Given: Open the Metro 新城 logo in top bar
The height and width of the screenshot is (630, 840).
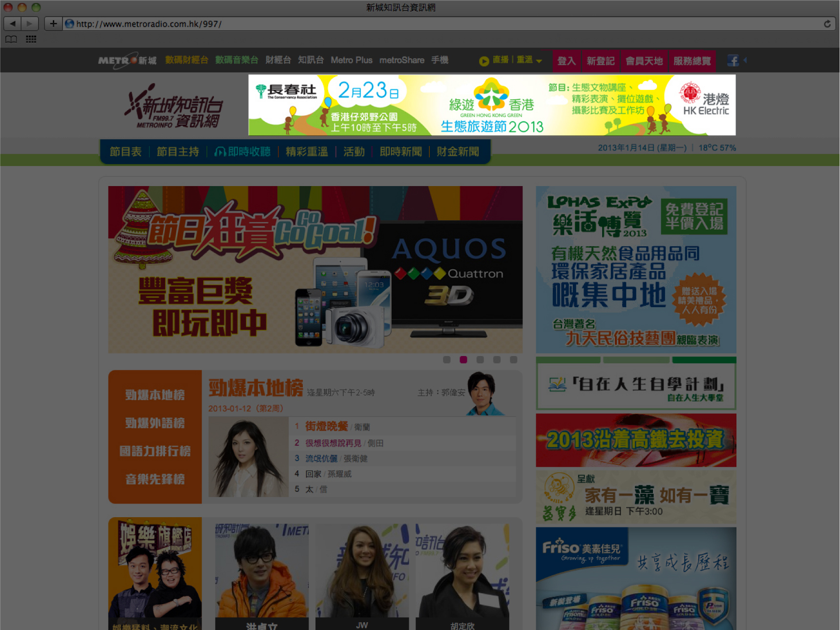Looking at the screenshot, I should point(127,61).
